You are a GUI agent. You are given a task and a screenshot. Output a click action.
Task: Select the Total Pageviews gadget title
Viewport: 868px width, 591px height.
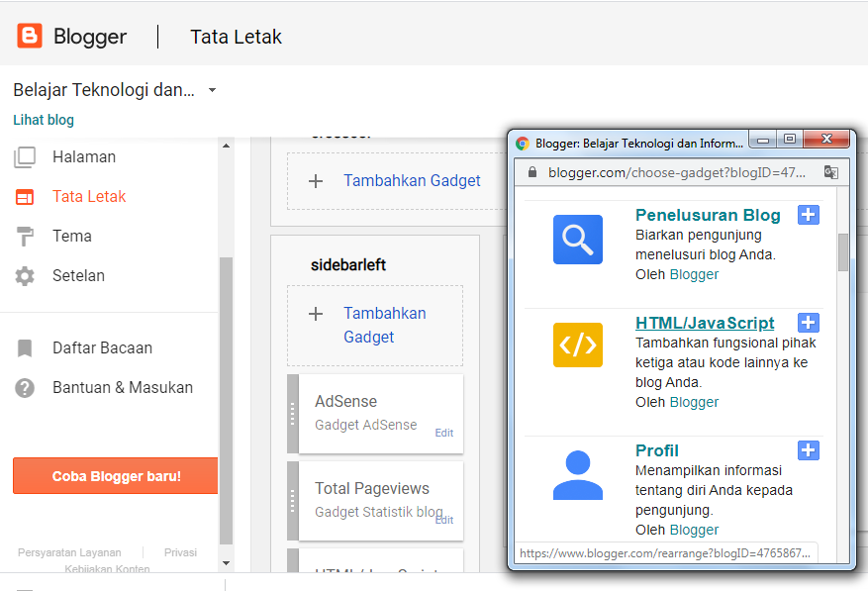372,488
